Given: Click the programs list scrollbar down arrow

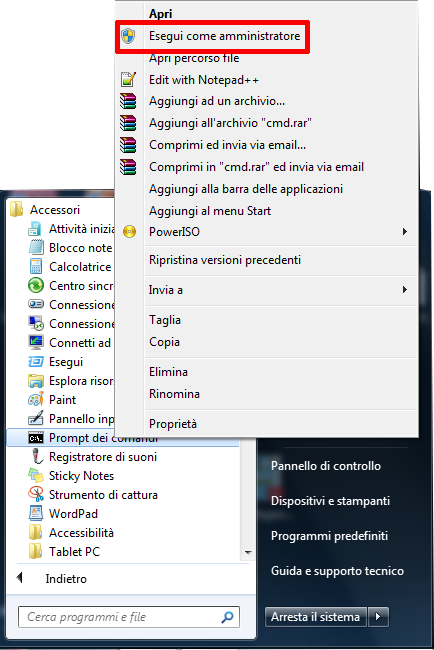Looking at the screenshot, I should tap(248, 552).
